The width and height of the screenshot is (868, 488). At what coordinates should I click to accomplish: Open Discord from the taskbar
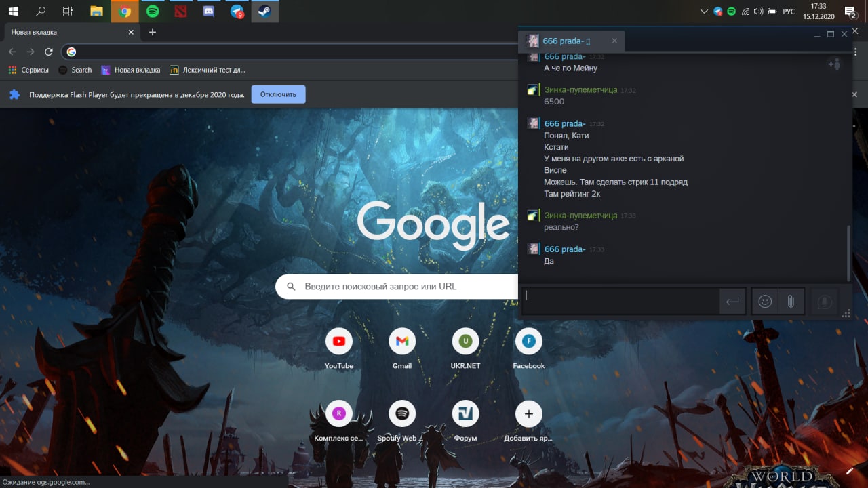click(x=209, y=11)
